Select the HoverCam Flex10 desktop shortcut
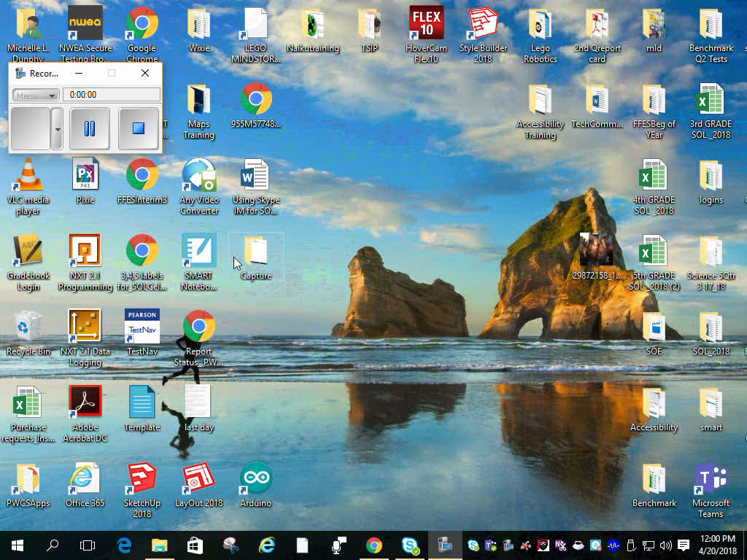 click(426, 25)
